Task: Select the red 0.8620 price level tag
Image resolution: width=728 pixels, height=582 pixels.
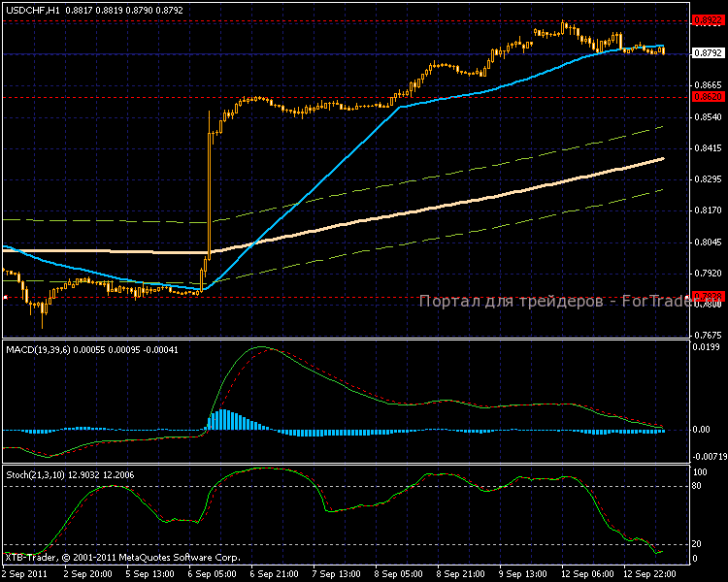Action: (x=708, y=97)
